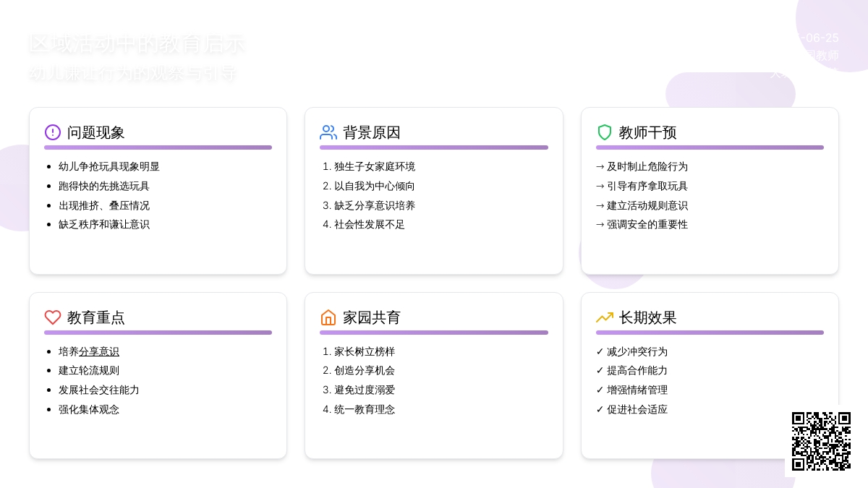The width and height of the screenshot is (868, 488).
Task: Click the bullet 跑得快的先挑选玩具
Action: coord(104,186)
